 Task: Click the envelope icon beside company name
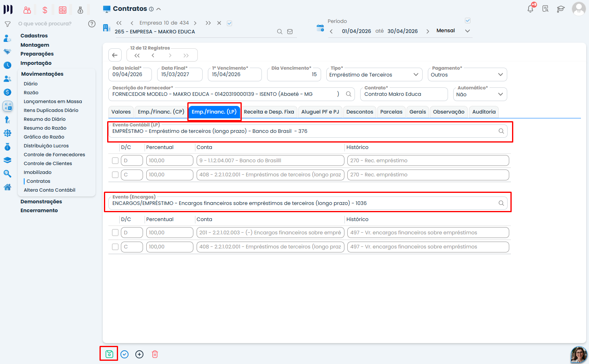tap(290, 31)
